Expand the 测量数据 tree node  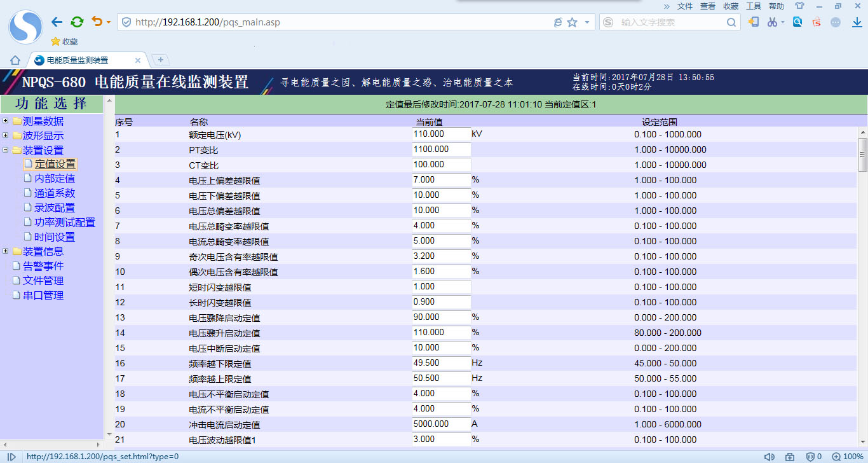point(6,121)
